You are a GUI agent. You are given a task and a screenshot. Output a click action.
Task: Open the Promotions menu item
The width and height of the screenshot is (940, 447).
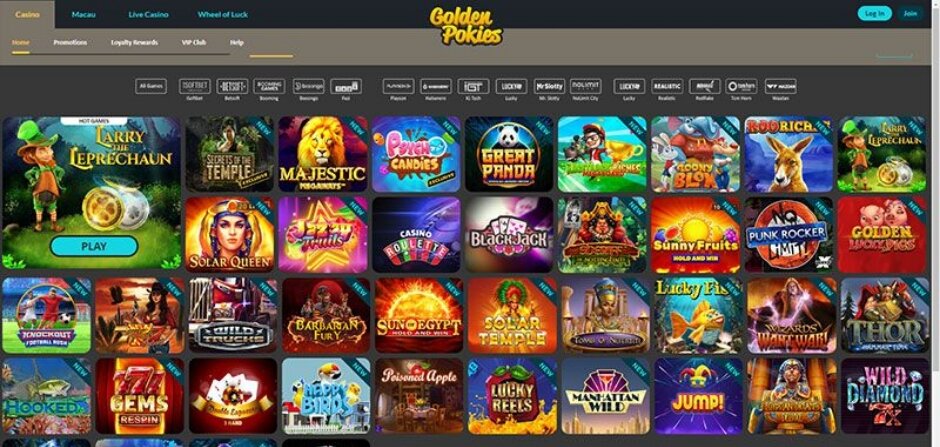click(70, 43)
